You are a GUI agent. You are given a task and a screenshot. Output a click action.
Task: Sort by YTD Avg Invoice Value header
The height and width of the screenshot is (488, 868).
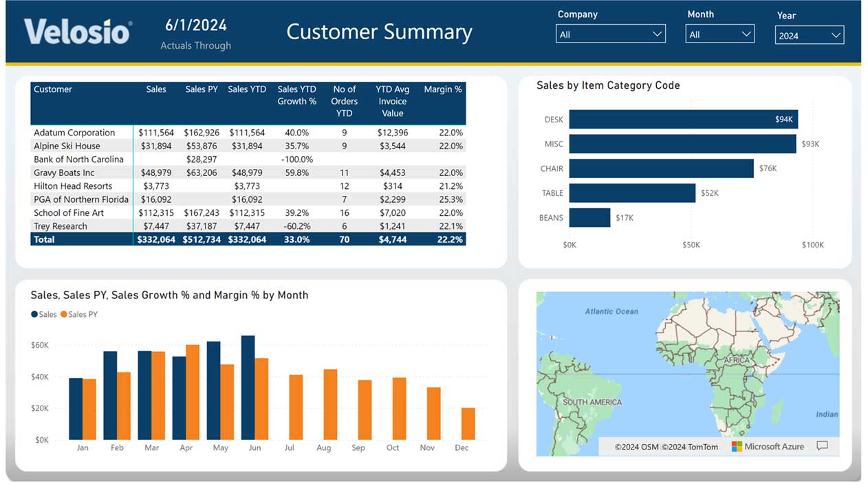[x=393, y=101]
